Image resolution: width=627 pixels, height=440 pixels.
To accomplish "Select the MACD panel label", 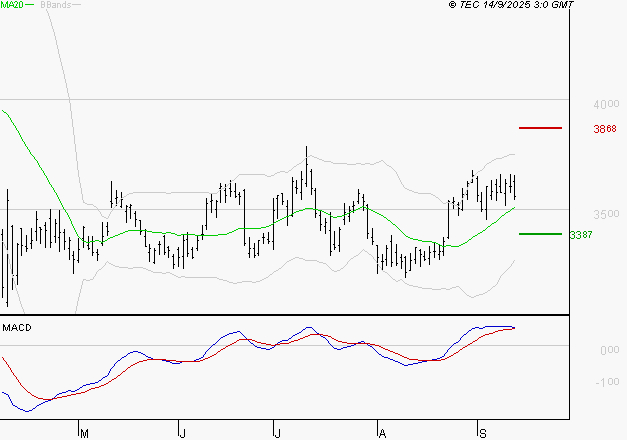I will click(x=16, y=327).
